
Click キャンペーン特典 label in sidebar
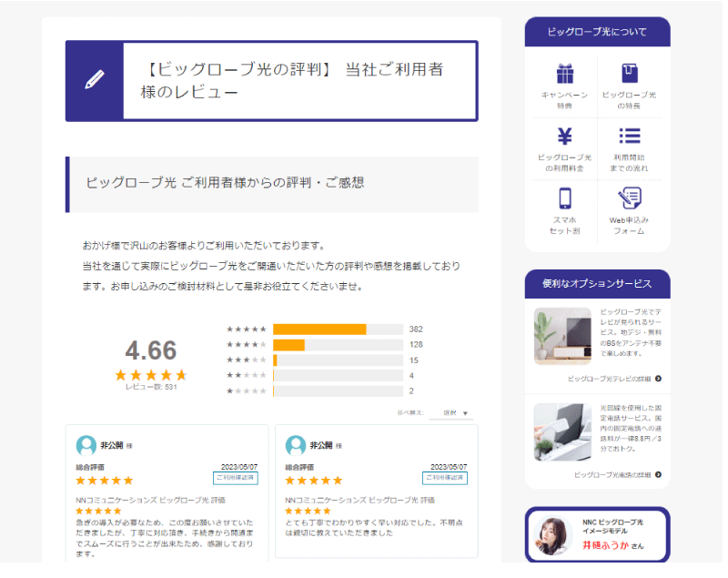(x=564, y=100)
